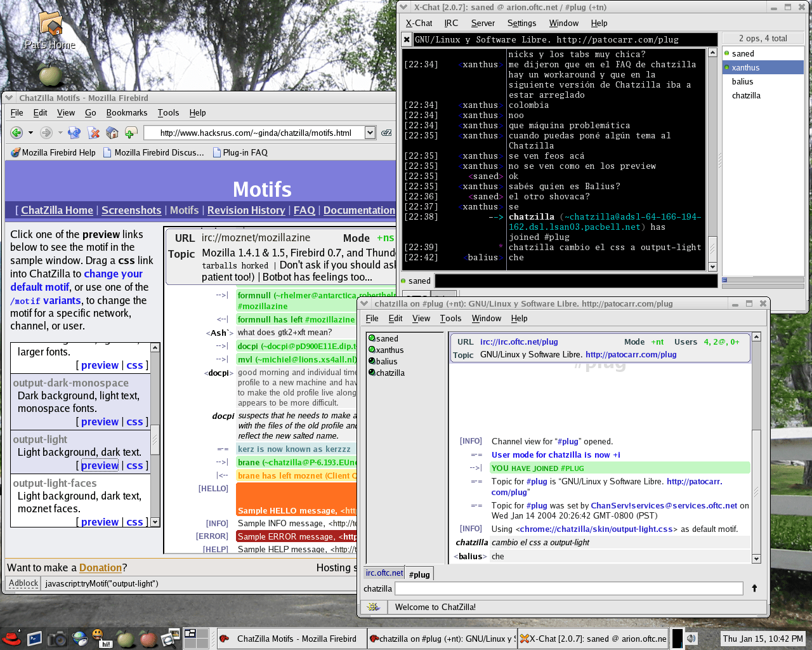Open the magnifier search tool in panel
This screenshot has width=812, height=650.
170,638
